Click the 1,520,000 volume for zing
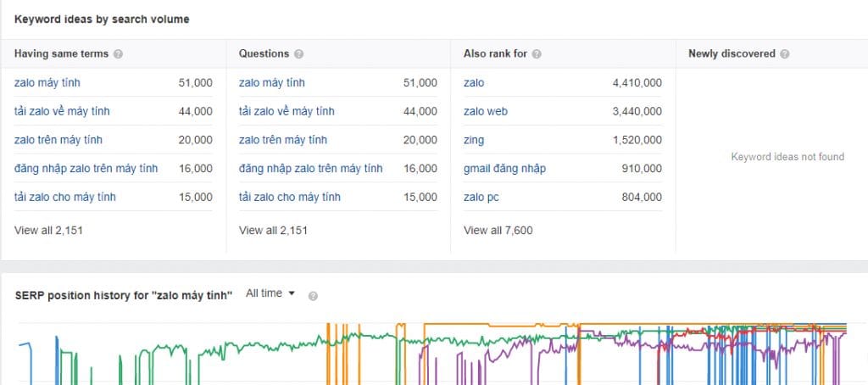The width and height of the screenshot is (868, 385). (x=637, y=140)
